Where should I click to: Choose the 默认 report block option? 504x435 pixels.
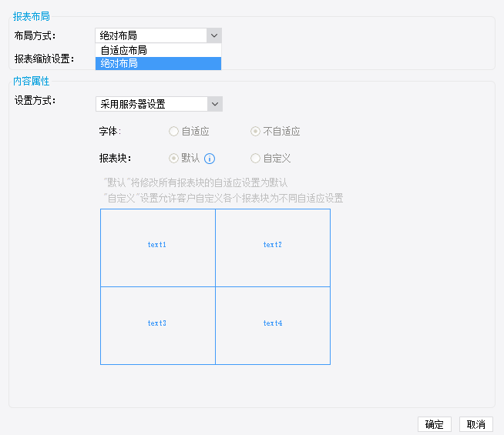pos(173,159)
